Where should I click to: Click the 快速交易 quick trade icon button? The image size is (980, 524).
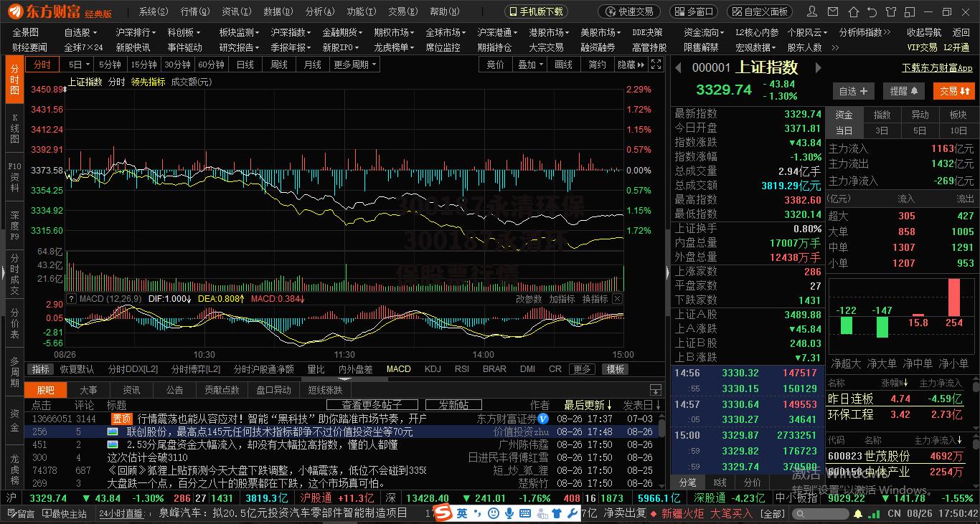coord(628,11)
